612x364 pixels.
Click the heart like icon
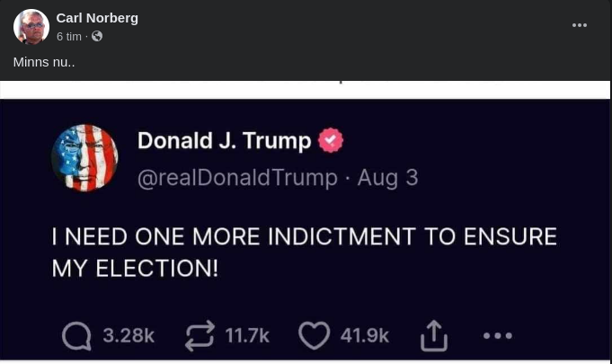coord(315,335)
